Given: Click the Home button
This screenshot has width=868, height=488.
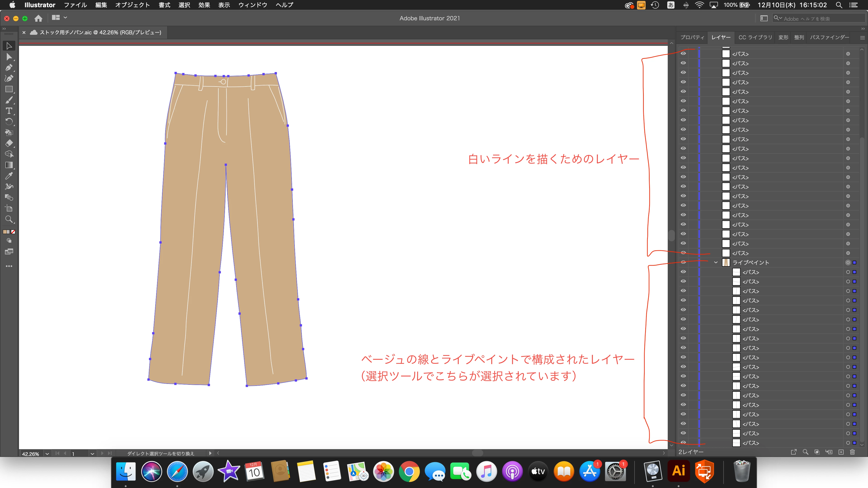Looking at the screenshot, I should [38, 18].
